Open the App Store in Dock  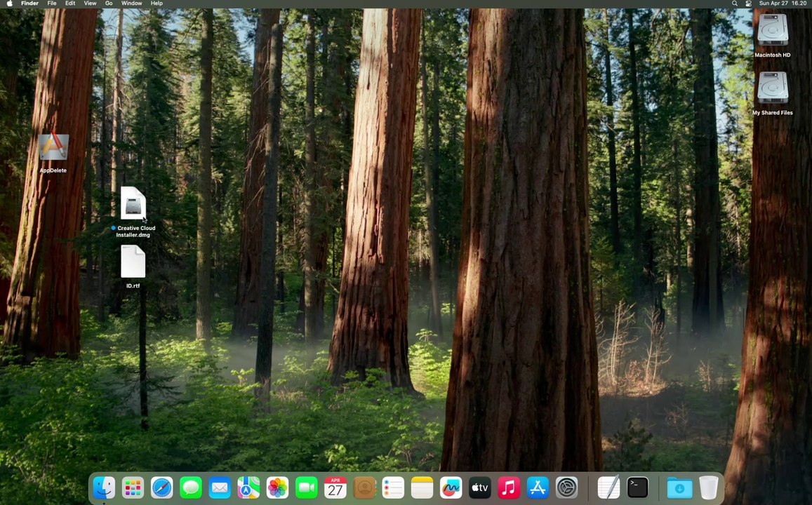538,487
